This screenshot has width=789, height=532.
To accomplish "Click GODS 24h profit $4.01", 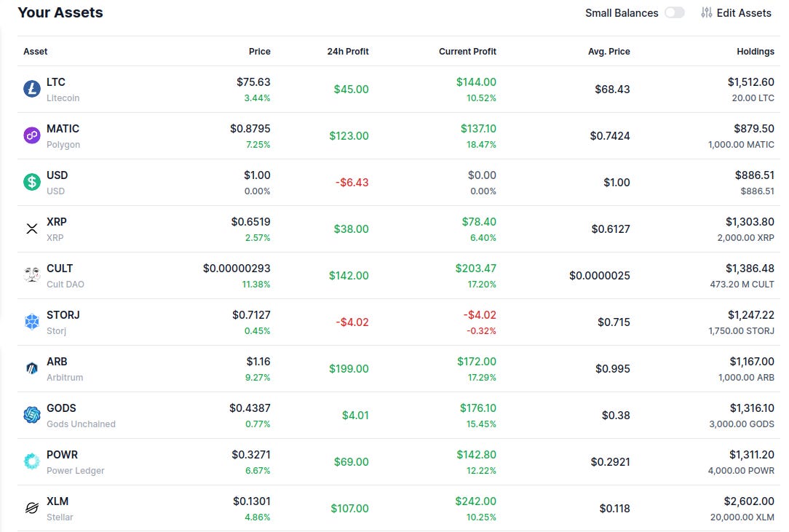I will [355, 415].
